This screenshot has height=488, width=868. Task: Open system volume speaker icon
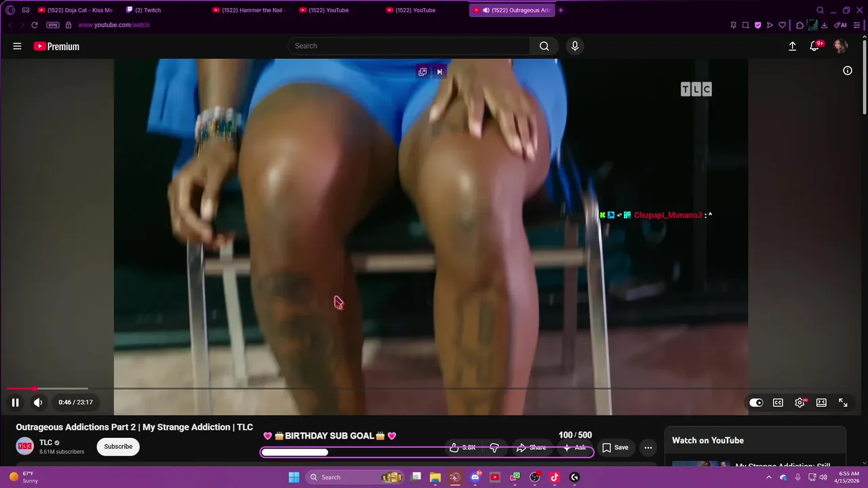click(x=823, y=477)
